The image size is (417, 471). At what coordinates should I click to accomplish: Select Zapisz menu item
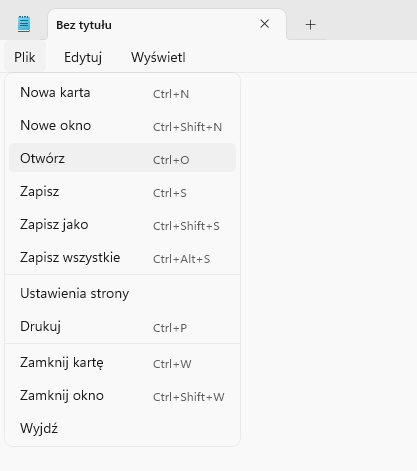[x=122, y=191]
